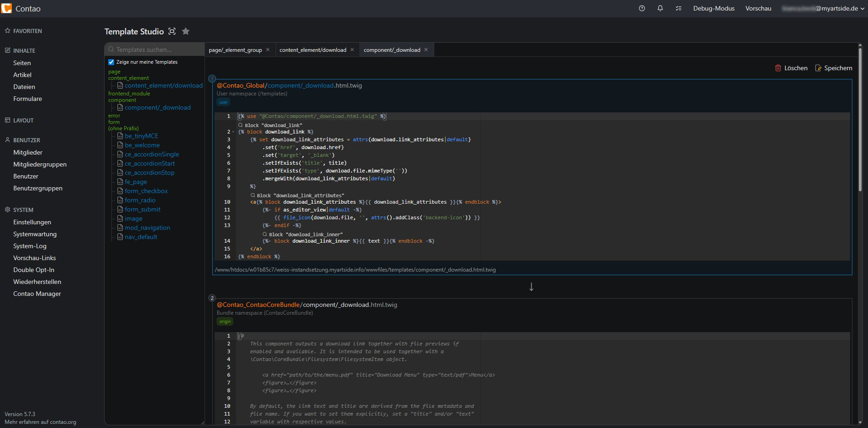Jump to Block "download_link" in the editor
The width and height of the screenshot is (868, 428).
(270, 125)
